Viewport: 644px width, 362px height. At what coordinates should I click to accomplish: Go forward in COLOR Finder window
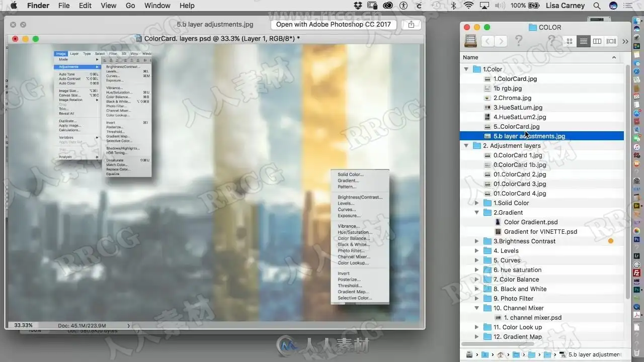coord(501,41)
